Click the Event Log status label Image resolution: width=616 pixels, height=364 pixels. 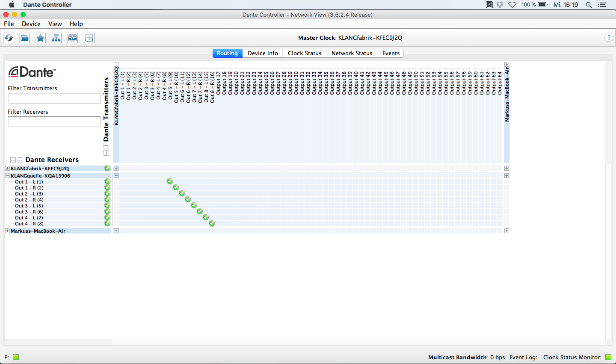tap(523, 357)
